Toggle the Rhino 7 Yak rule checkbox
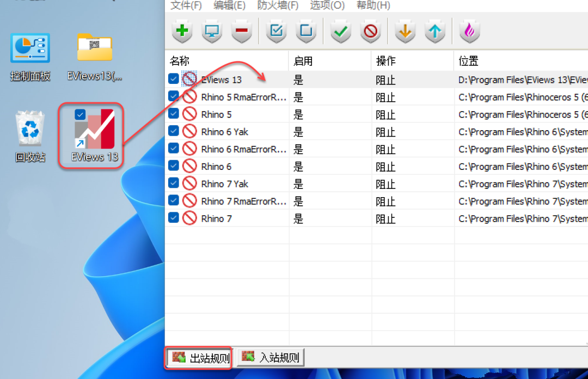588x379 pixels. tap(174, 183)
